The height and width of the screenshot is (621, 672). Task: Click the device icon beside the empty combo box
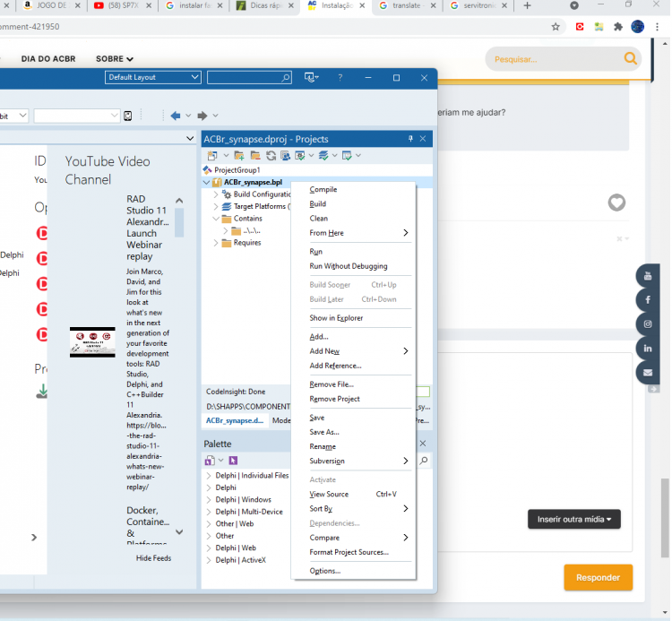tap(128, 116)
